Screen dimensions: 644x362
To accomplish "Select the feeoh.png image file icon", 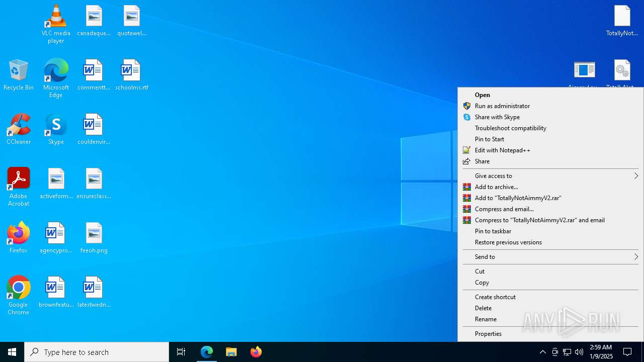I will coord(94,238).
